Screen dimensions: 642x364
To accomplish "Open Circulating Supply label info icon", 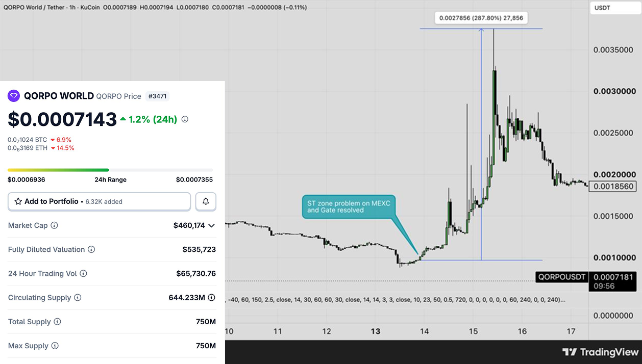I will coord(78,297).
